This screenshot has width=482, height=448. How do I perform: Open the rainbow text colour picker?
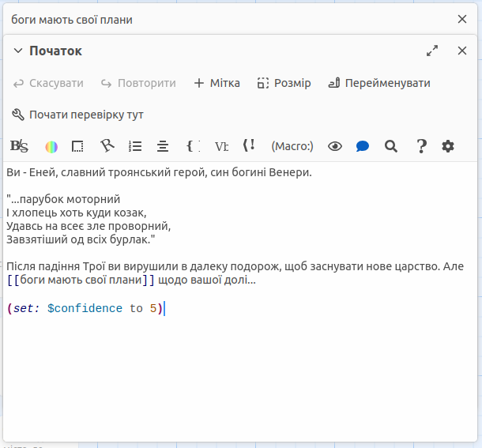pos(51,146)
